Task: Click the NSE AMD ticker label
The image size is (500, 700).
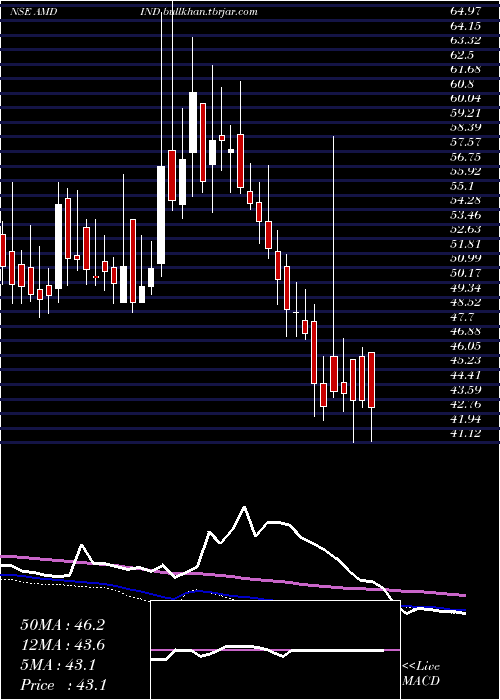Action: [33, 12]
